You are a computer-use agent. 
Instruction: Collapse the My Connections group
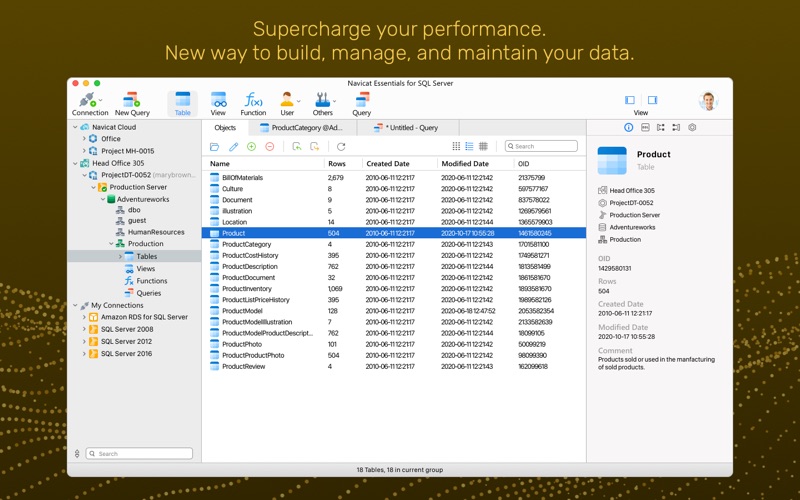click(76, 305)
